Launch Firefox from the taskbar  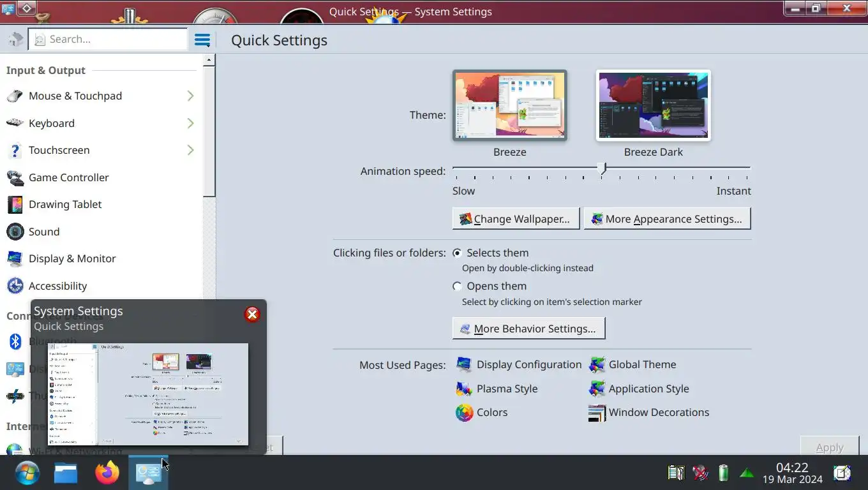[x=107, y=473]
